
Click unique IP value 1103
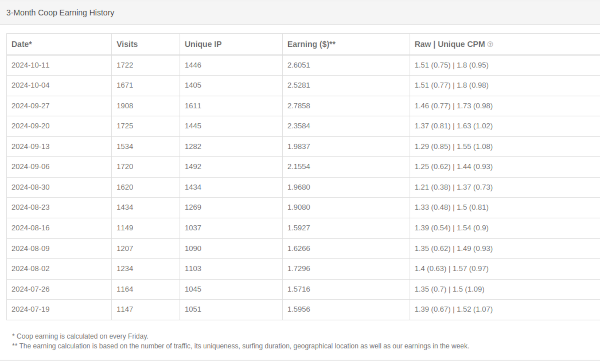pos(193,269)
